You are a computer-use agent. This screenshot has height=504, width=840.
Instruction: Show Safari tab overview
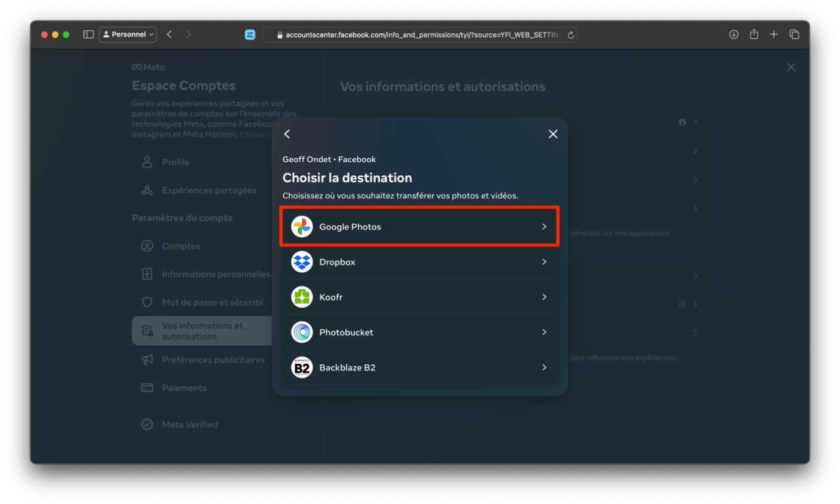tap(794, 35)
